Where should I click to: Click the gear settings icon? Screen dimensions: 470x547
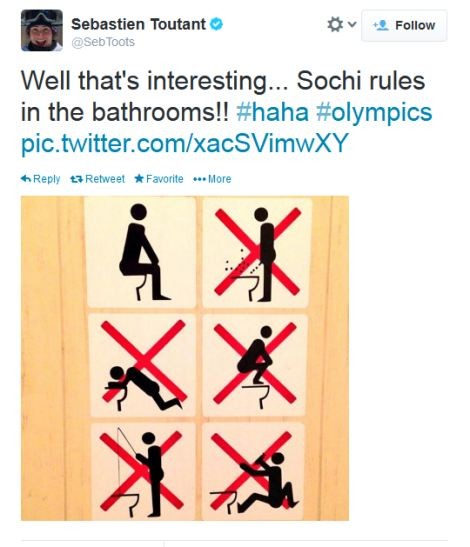[x=335, y=24]
